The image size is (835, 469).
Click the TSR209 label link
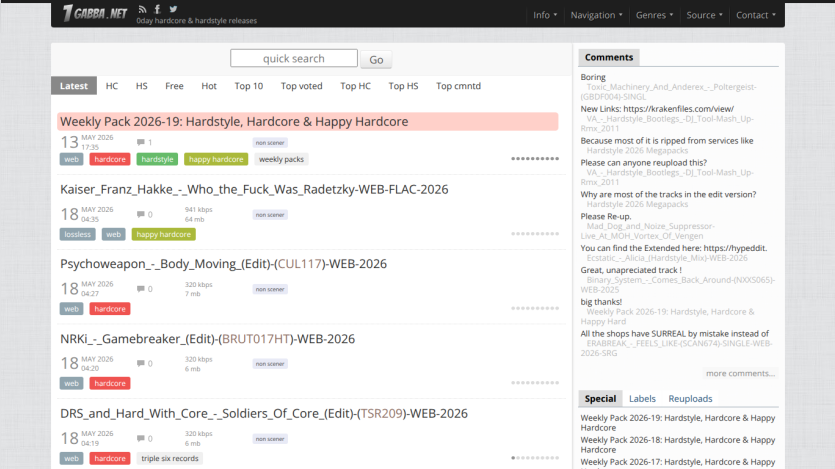tap(381, 414)
